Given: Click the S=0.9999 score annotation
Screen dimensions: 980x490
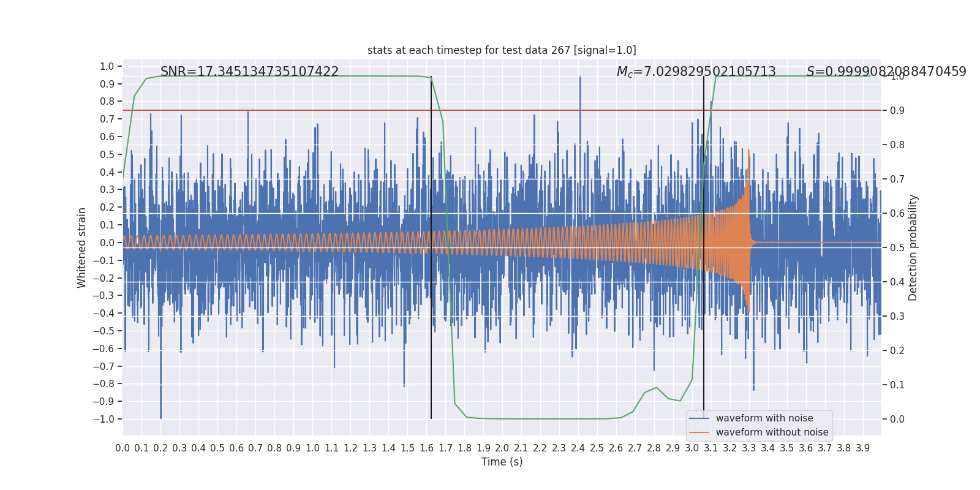Looking at the screenshot, I should click(886, 72).
